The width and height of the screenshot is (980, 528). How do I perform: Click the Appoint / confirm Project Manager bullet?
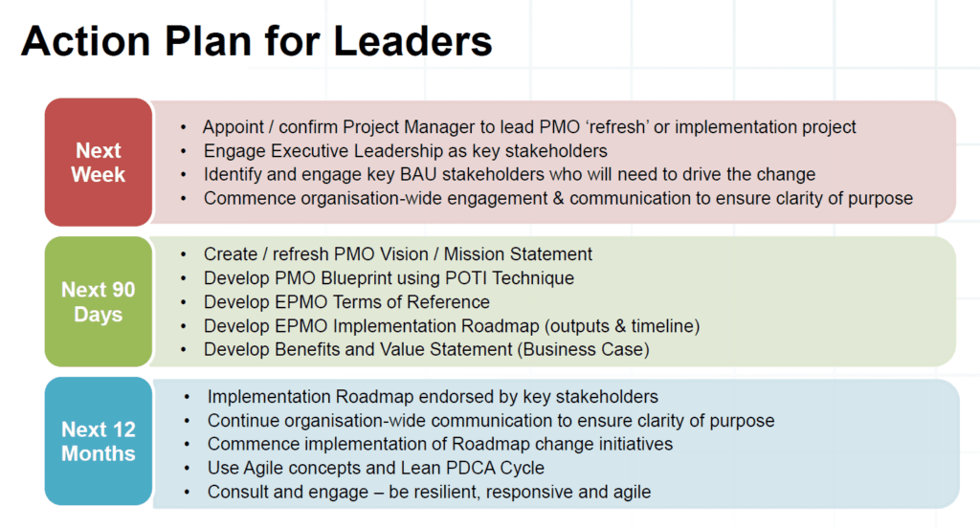pyautogui.click(x=528, y=127)
